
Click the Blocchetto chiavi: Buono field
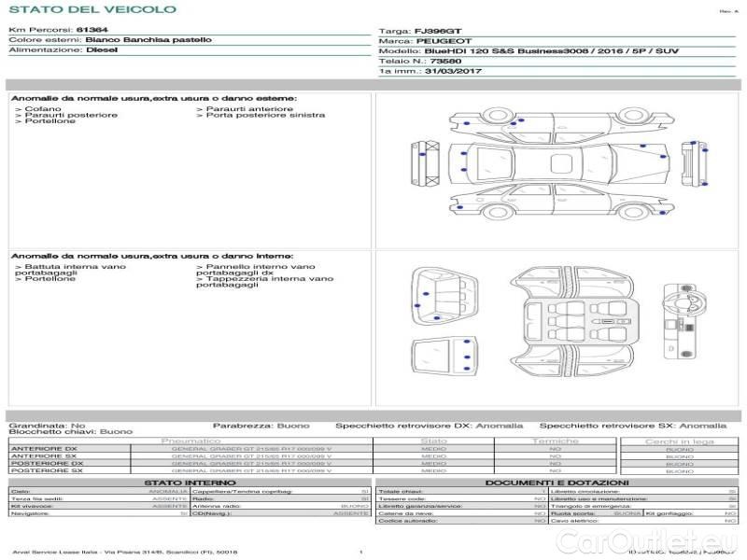(x=71, y=432)
